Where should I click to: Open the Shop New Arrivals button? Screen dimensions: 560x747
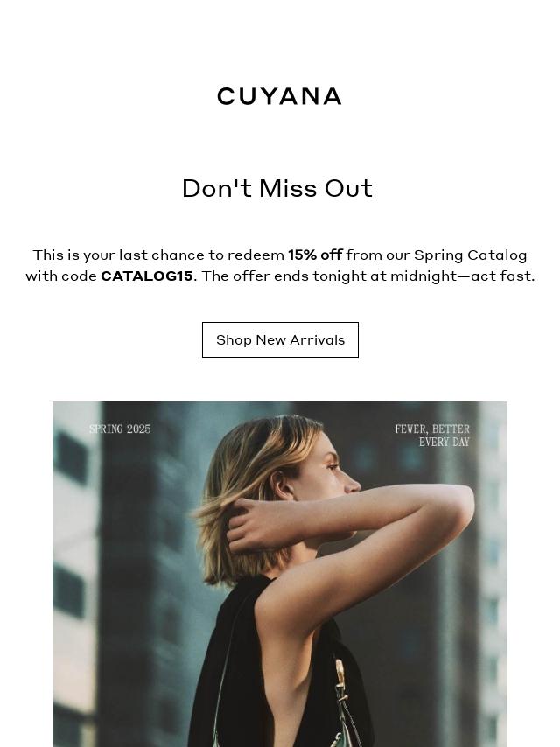(x=280, y=339)
